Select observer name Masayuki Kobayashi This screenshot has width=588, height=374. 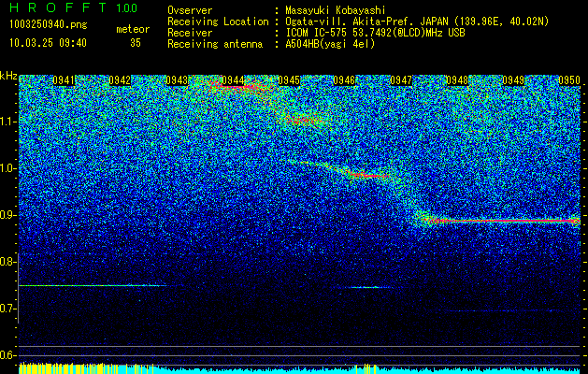click(x=335, y=10)
